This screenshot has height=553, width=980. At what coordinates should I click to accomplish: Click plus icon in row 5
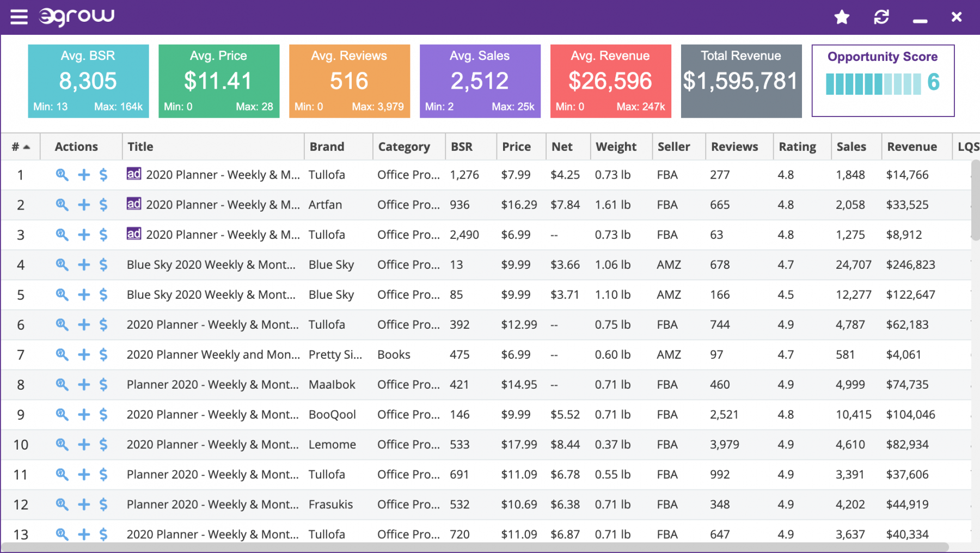pos(84,294)
